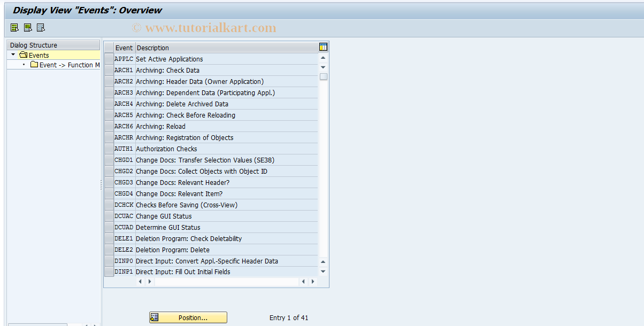This screenshot has width=644, height=326.
Task: Select Event -> Function M tree node
Action: click(70, 65)
